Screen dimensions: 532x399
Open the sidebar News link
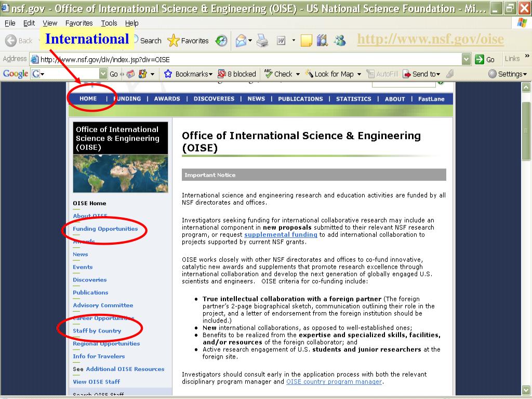click(81, 254)
